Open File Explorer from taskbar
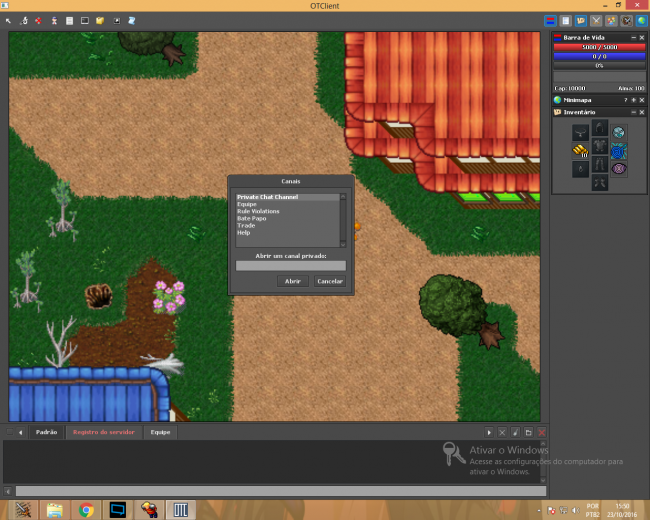 (54, 510)
